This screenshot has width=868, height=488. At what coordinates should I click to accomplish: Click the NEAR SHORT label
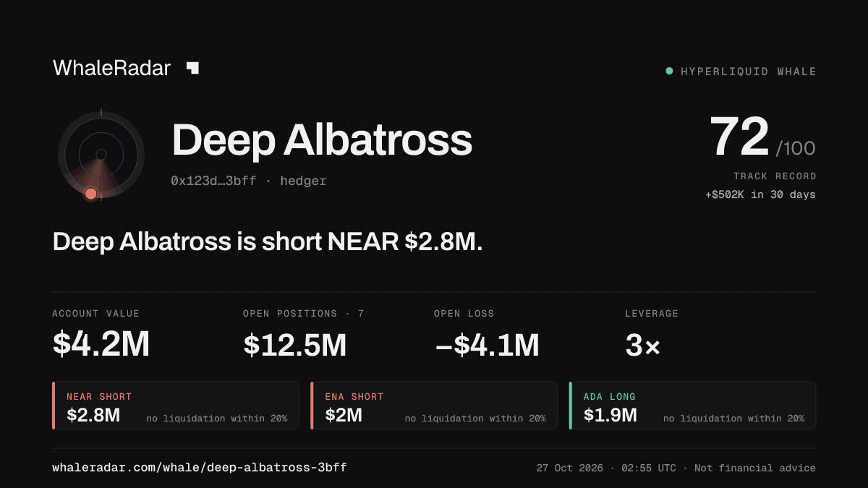(x=99, y=397)
